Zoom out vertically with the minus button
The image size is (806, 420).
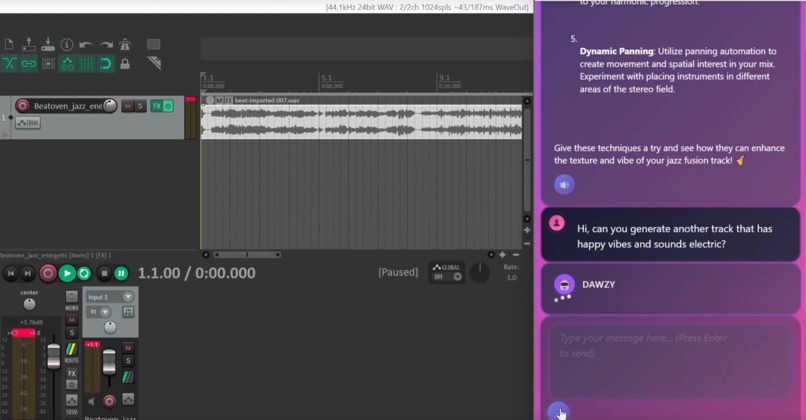coord(527,243)
